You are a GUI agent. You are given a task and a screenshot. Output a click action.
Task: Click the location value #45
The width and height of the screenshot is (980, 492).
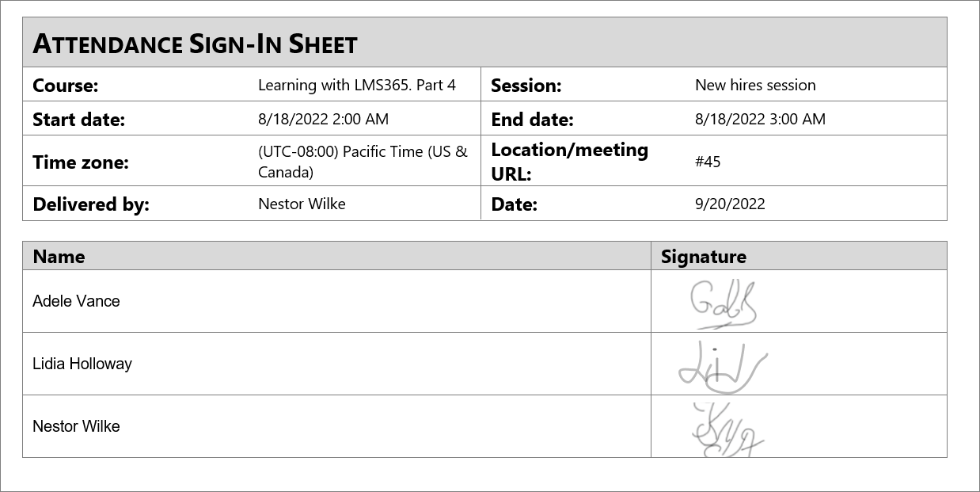click(x=708, y=162)
